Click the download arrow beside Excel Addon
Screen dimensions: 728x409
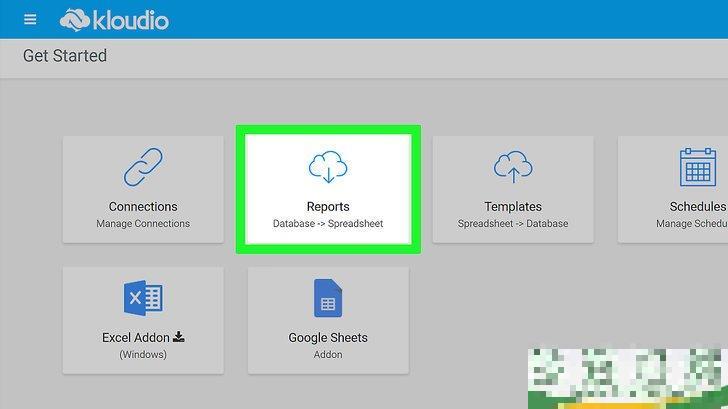pyautogui.click(x=179, y=337)
